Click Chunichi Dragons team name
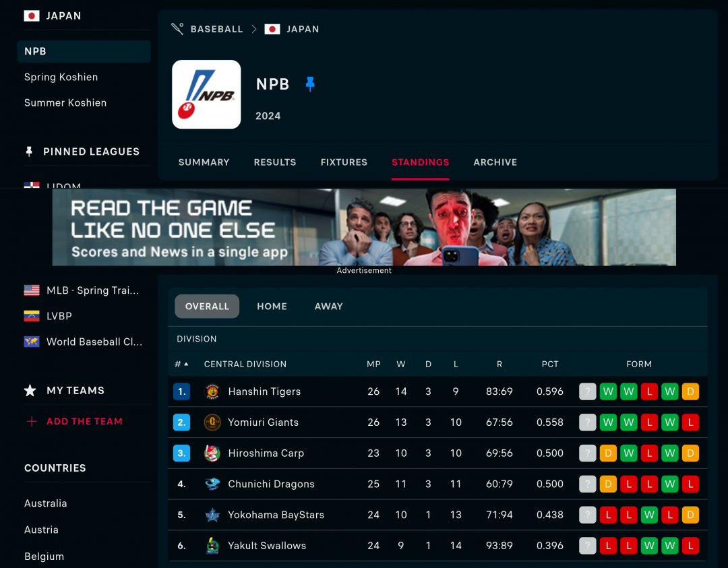Image resolution: width=728 pixels, height=568 pixels. click(271, 484)
